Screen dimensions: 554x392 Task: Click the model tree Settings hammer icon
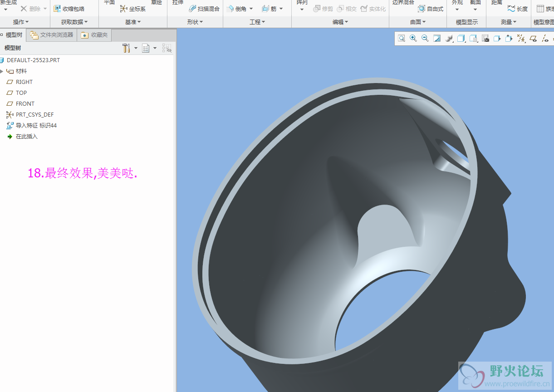[126, 48]
